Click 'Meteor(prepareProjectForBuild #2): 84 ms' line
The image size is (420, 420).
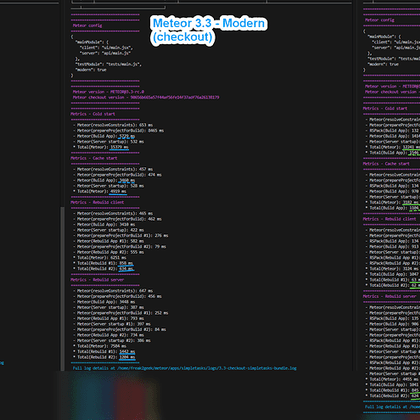[x=120, y=330]
